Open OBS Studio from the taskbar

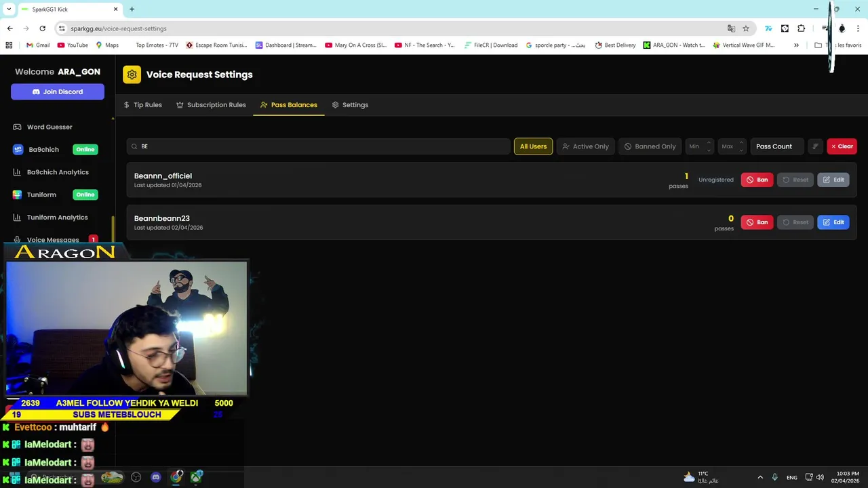tap(136, 477)
